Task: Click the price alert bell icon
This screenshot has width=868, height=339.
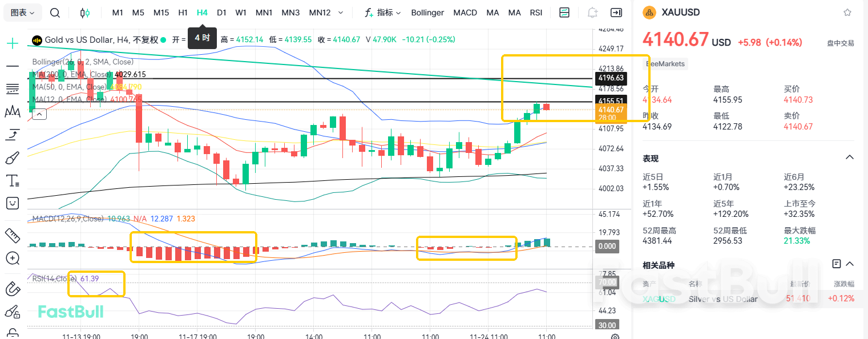Action: coord(592,12)
